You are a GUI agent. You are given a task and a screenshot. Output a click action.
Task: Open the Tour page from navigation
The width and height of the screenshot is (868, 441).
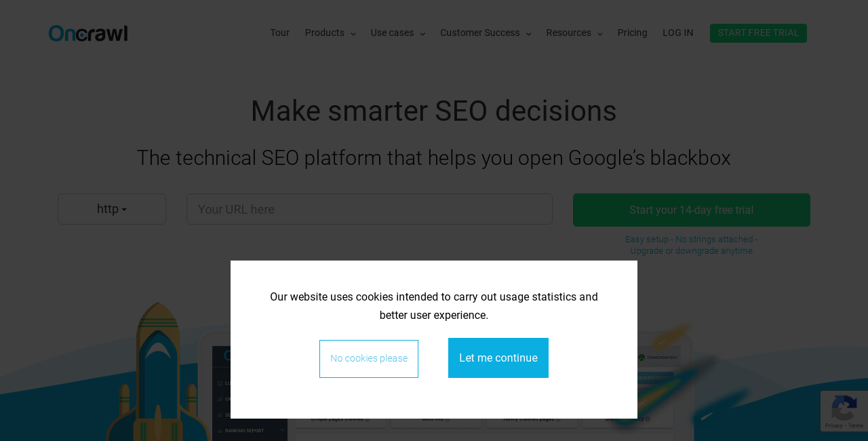pos(279,32)
